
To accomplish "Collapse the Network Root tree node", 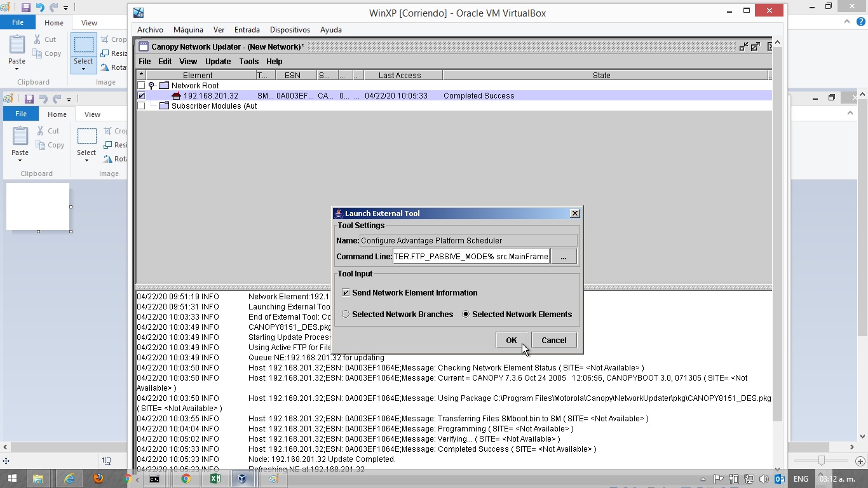I will click(x=151, y=86).
